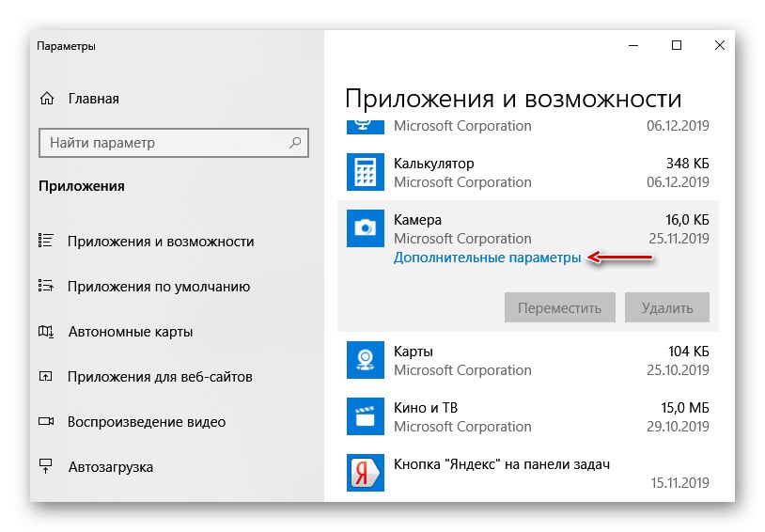Click the Переместить button
The height and width of the screenshot is (532, 765).
pos(559,307)
